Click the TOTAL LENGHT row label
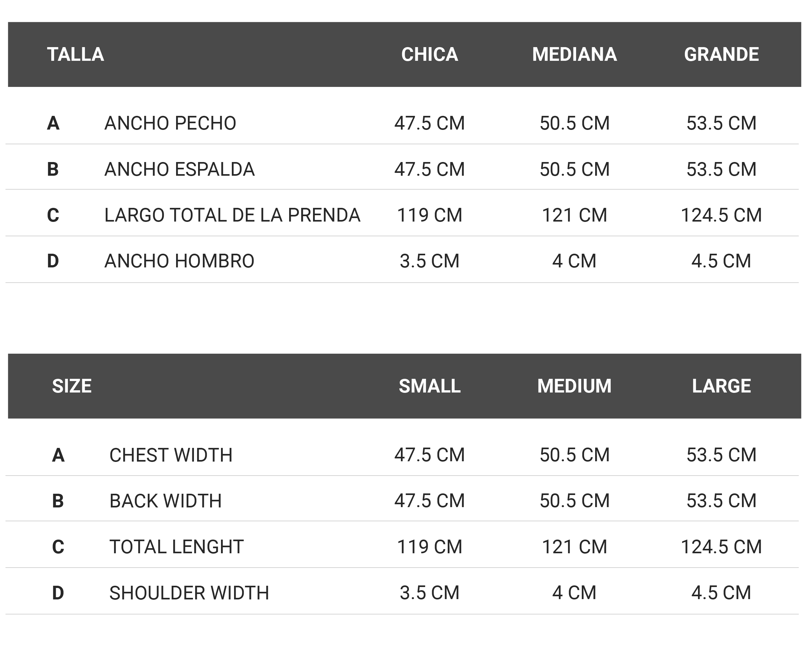 [x=177, y=547]
